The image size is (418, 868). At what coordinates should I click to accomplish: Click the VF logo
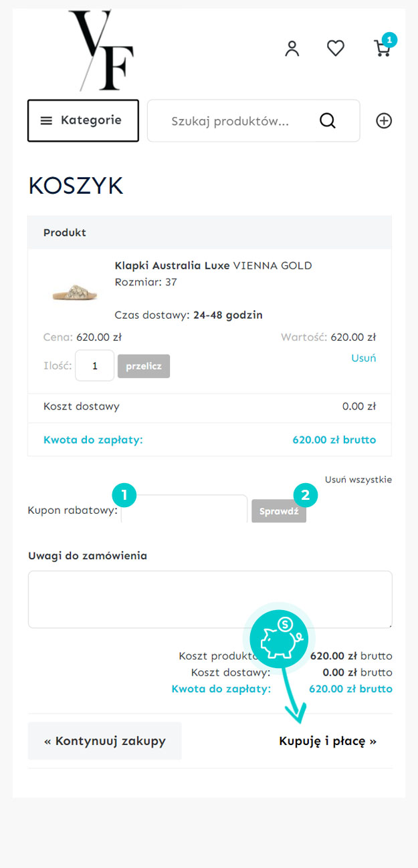pyautogui.click(x=102, y=51)
